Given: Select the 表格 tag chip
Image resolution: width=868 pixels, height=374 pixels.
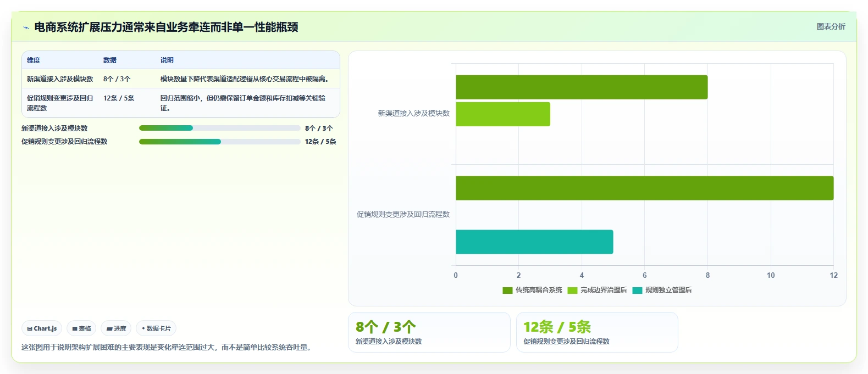Looking at the screenshot, I should tap(81, 328).
